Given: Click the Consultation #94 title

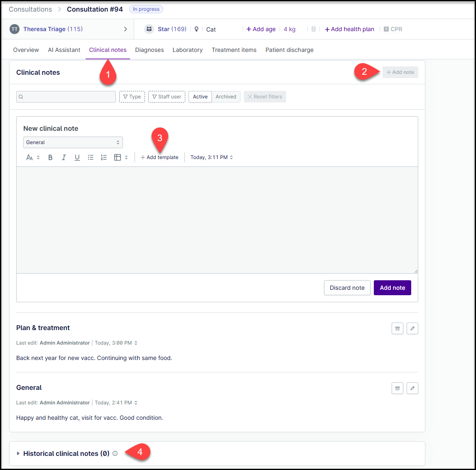Looking at the screenshot, I should (95, 9).
